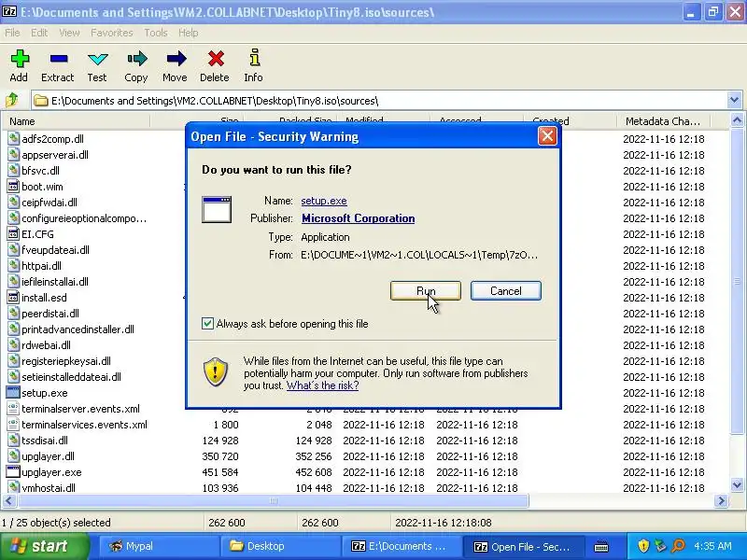Click the 7-Zip window title icon
The width and height of the screenshot is (747, 560).
tap(9, 11)
